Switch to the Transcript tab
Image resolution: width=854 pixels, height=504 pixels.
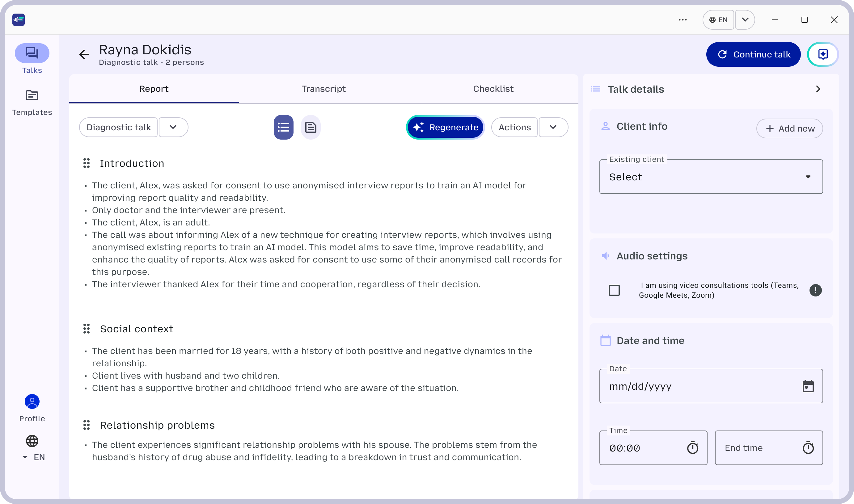[323, 89]
